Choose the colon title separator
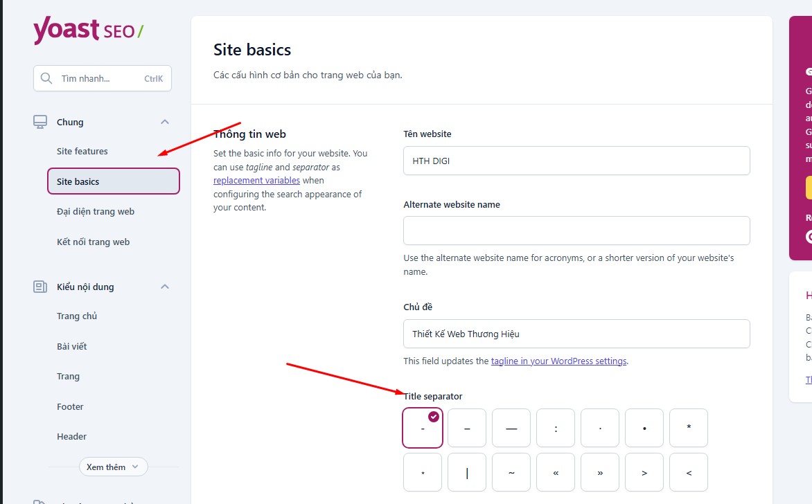812x504 pixels. point(556,428)
